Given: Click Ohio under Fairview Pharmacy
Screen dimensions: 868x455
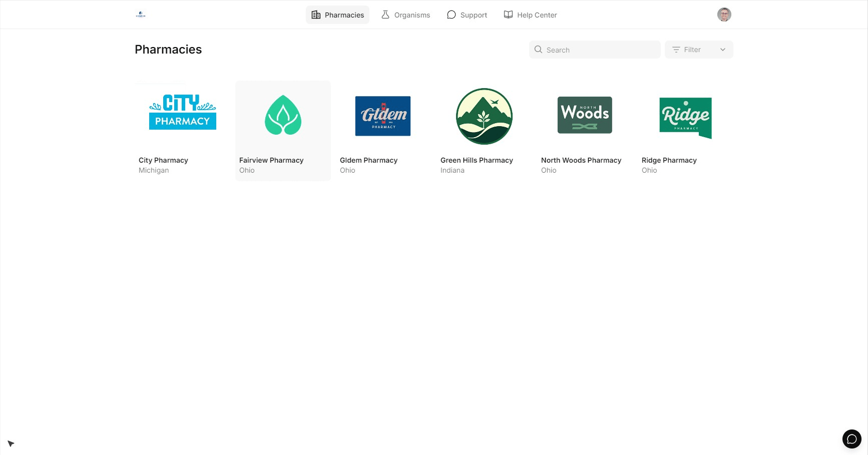Looking at the screenshot, I should (247, 170).
